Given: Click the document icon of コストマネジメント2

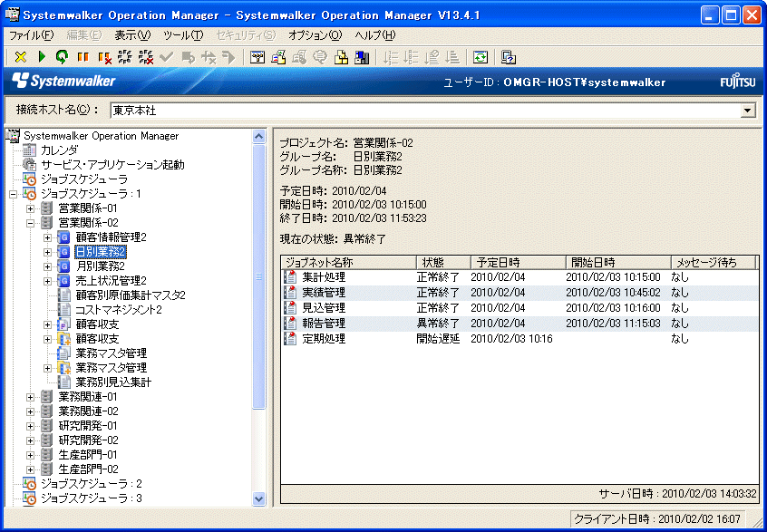Looking at the screenshot, I should point(64,310).
